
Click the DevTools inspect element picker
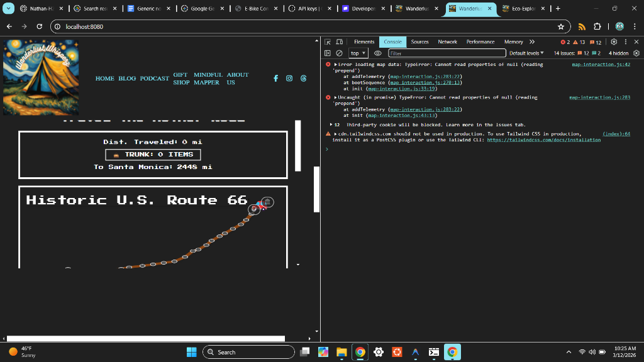328,42
